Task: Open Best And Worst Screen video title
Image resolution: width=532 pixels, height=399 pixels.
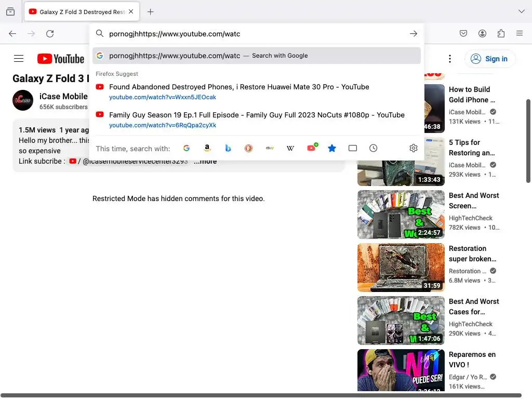Action: click(474, 201)
